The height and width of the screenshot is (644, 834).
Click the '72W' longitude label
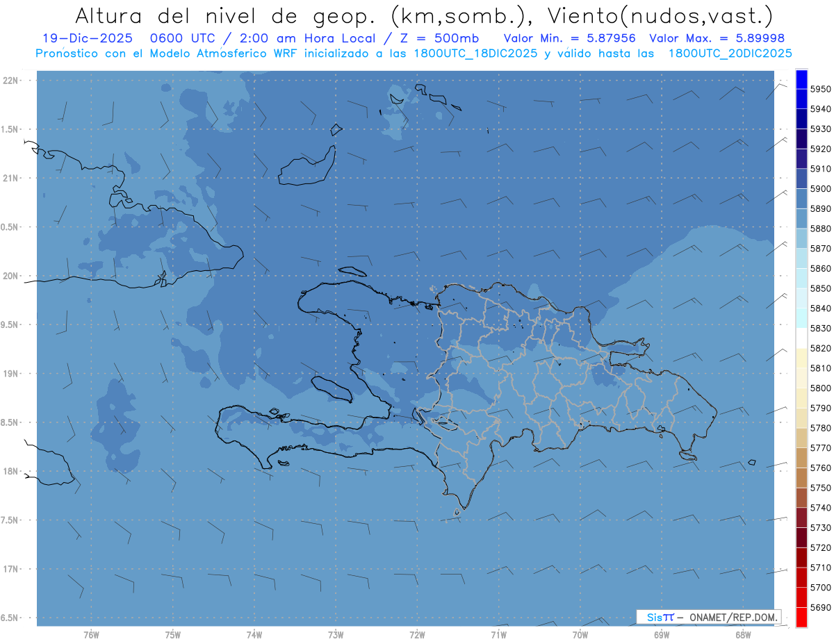point(417,634)
